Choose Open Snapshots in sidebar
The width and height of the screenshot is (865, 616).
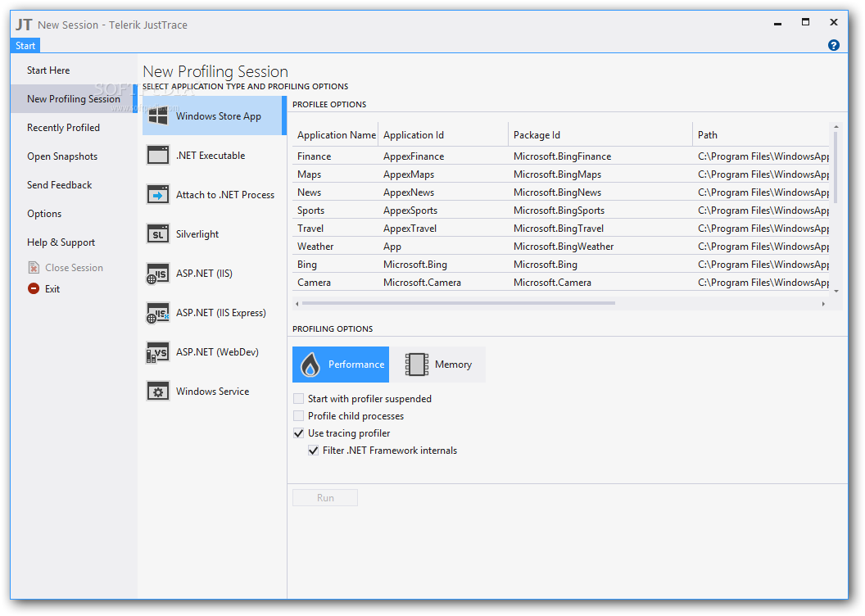tap(62, 156)
